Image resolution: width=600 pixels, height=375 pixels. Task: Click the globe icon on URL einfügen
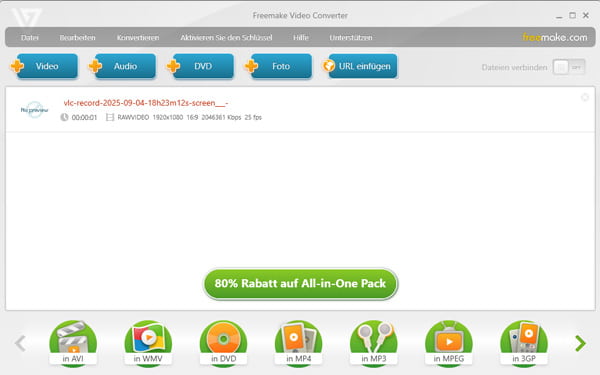329,66
